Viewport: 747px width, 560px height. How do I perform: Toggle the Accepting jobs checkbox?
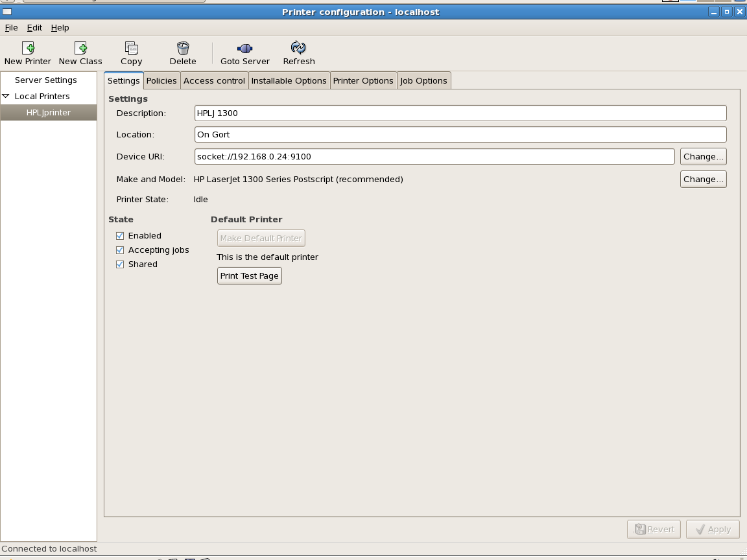click(120, 250)
